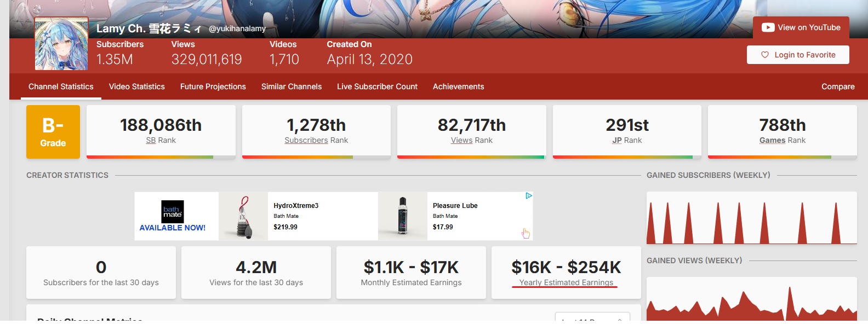The height and width of the screenshot is (324, 868).
Task: Click the B- Grade badge
Action: pos(53,132)
